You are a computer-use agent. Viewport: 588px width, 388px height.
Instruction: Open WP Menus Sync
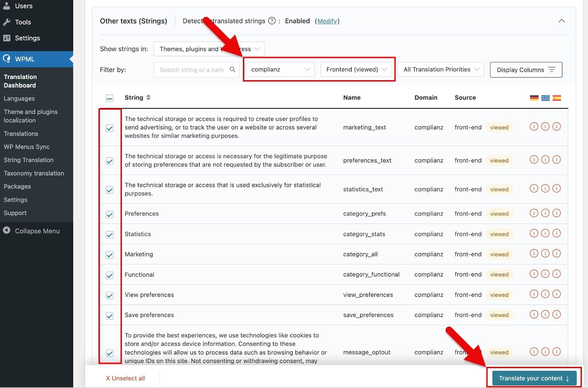(x=26, y=147)
